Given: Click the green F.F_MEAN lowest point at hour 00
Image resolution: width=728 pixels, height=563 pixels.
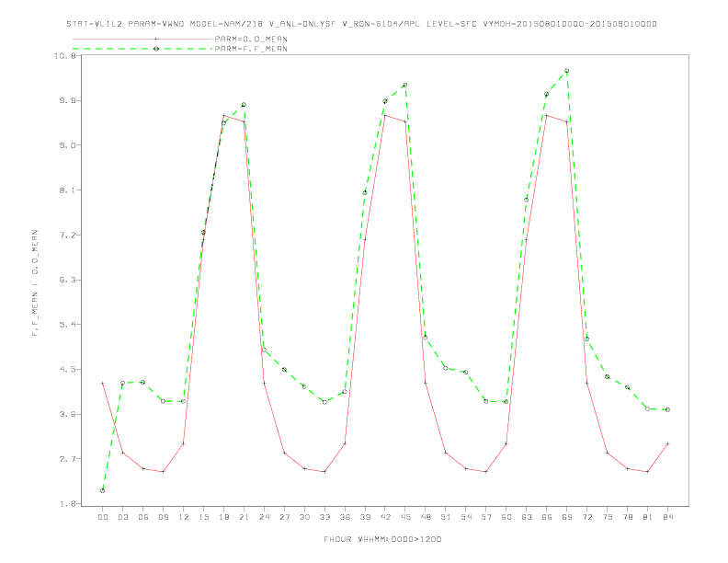Looking at the screenshot, I should pyautogui.click(x=103, y=490).
